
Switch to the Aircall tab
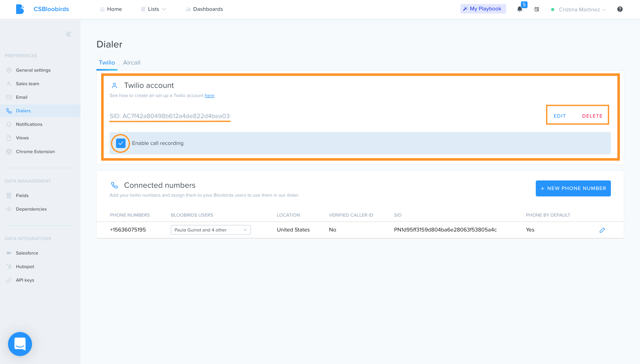click(132, 63)
